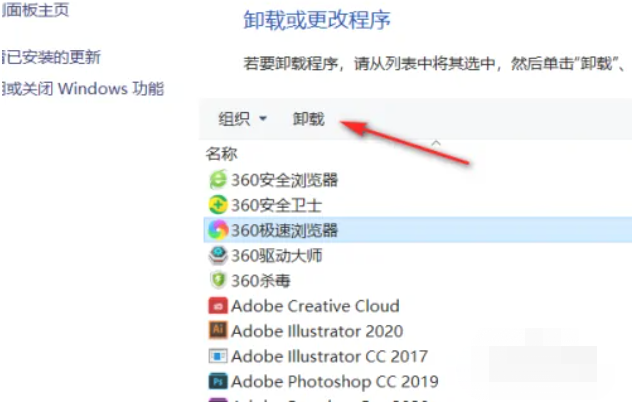Click the 360杀毒 shield icon

tap(217, 280)
